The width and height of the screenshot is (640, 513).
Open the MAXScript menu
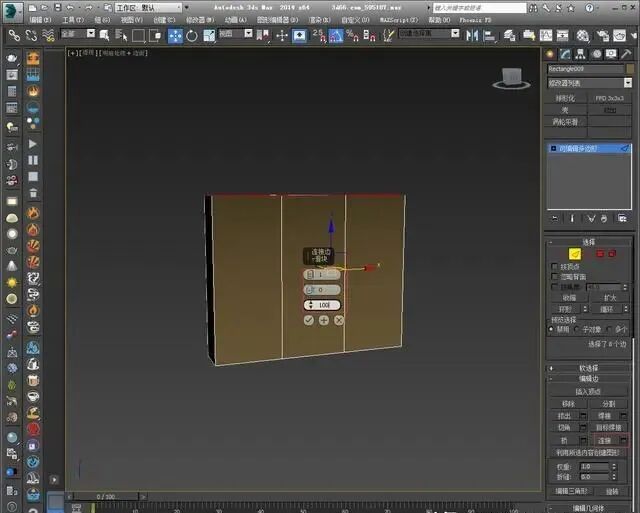coord(399,20)
